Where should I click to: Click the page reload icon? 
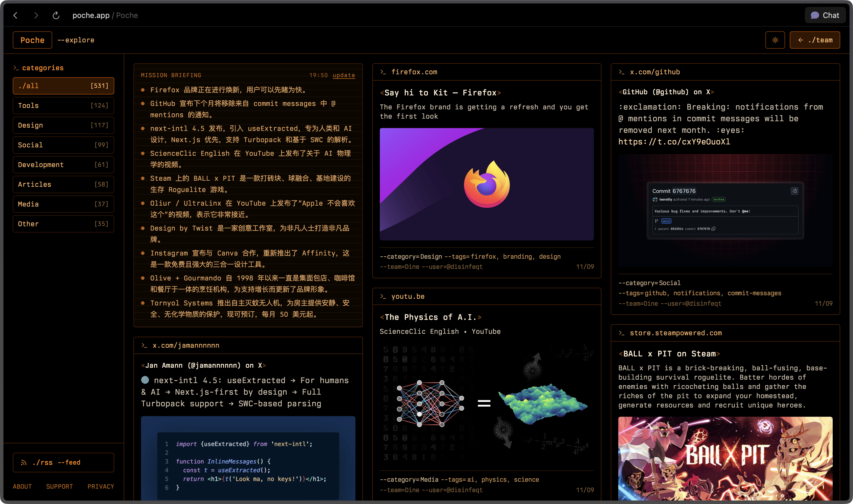[x=56, y=15]
